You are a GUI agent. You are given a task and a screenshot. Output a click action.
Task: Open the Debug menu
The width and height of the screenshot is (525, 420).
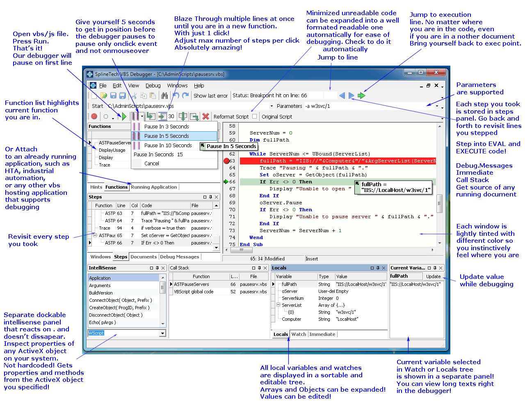point(153,86)
